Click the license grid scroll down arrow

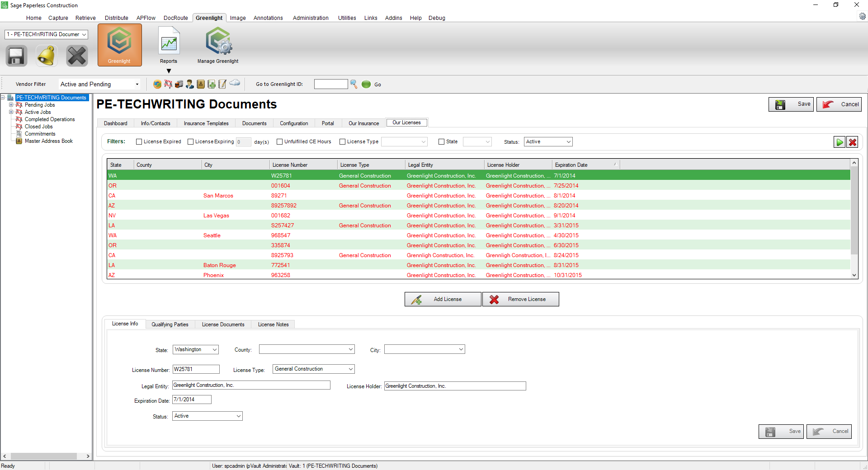tap(854, 275)
